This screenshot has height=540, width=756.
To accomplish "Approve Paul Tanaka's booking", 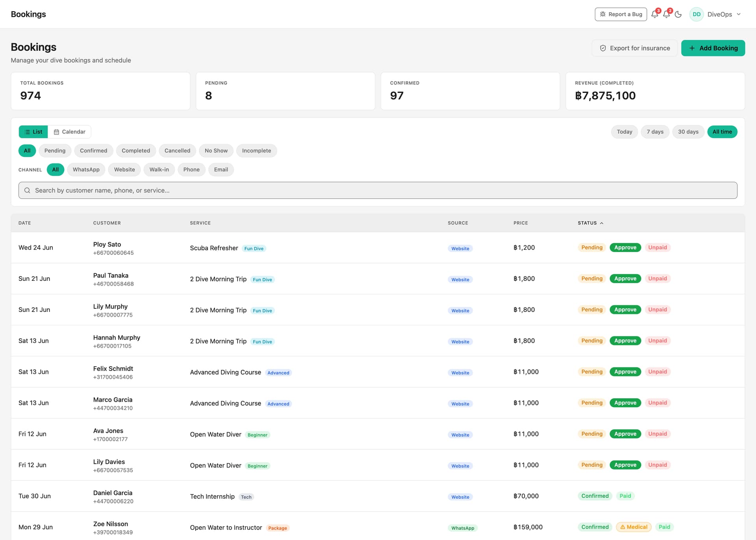I will tap(625, 279).
